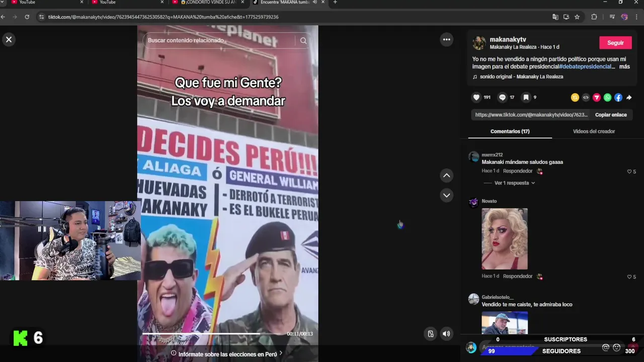644x362 pixels.
Task: Save video with bookmark icon
Action: tap(526, 98)
